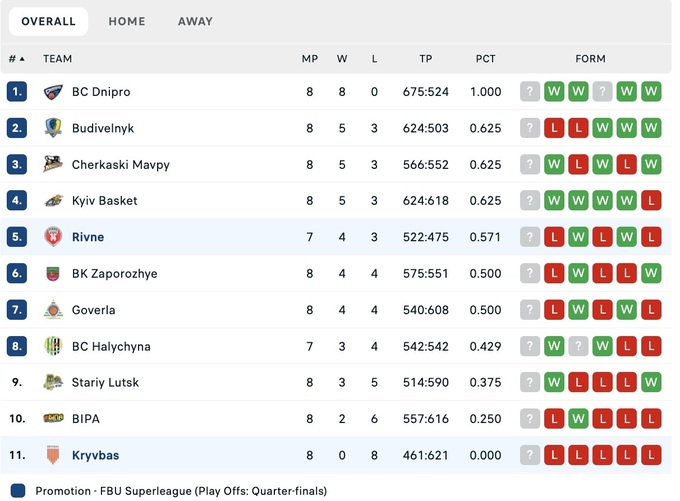The width and height of the screenshot is (680, 501).
Task: Click the Rivne team crest icon
Action: click(53, 237)
